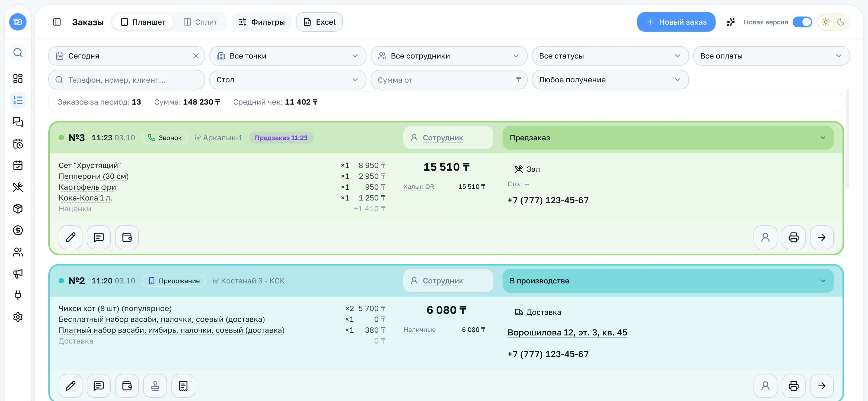Click the printer icon on order №3

pos(793,237)
